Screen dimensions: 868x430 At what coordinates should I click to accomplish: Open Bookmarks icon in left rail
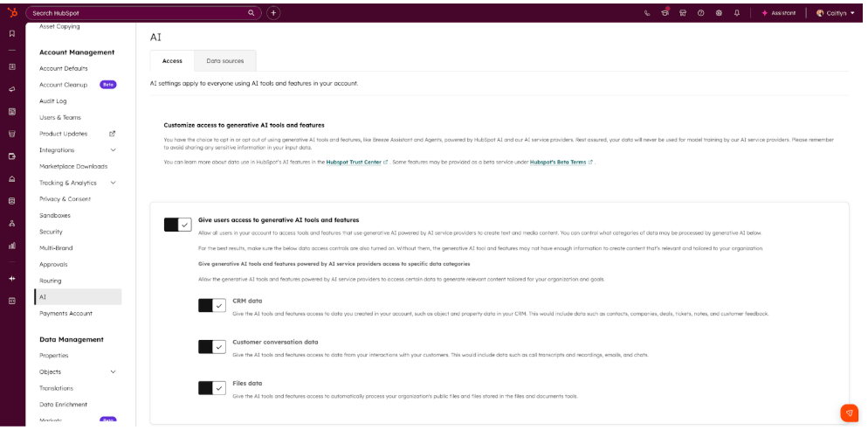pyautogui.click(x=12, y=34)
